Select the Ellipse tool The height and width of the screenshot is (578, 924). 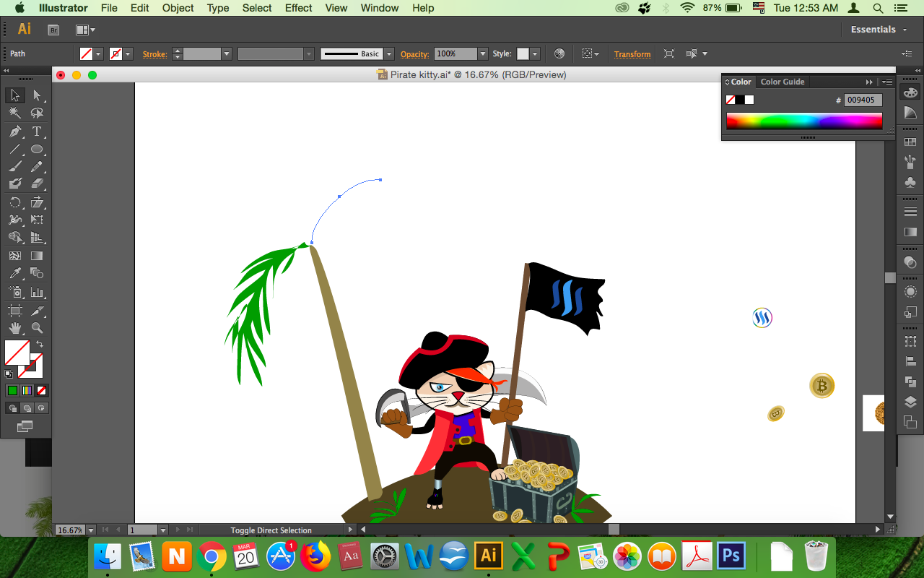(37, 150)
